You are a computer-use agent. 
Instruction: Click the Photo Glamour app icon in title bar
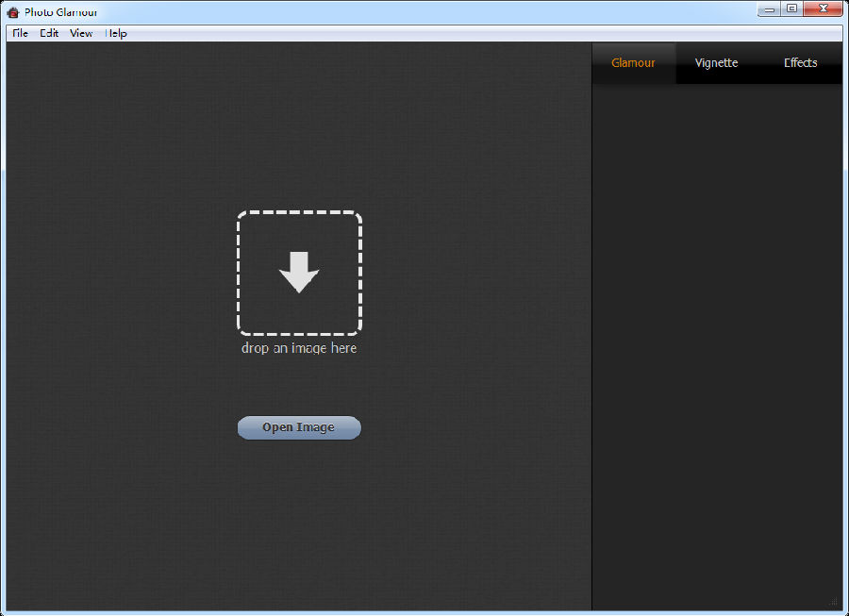[x=13, y=12]
